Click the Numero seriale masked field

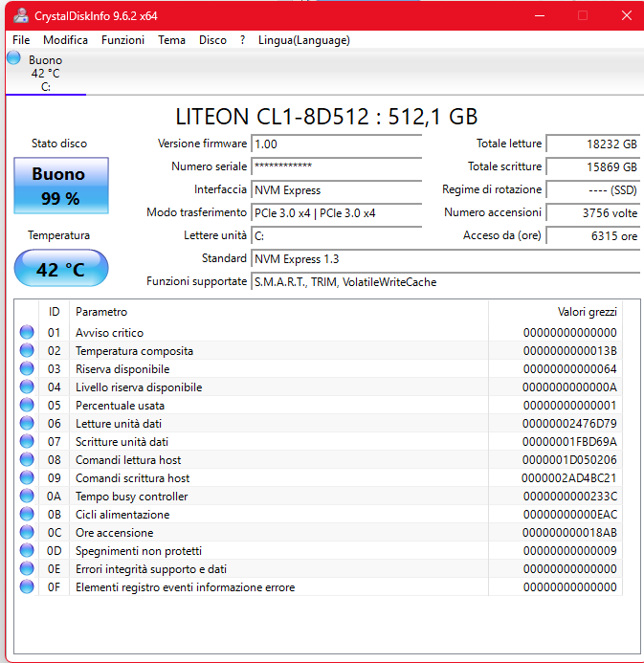click(x=335, y=166)
